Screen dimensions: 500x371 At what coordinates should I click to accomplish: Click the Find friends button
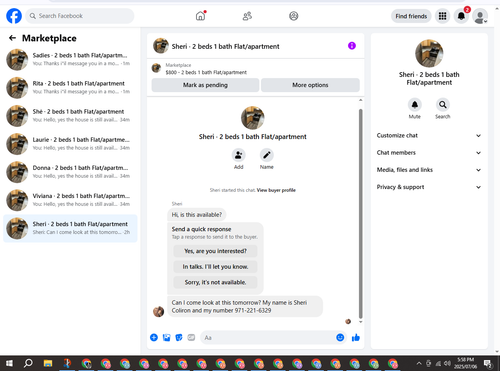point(411,16)
